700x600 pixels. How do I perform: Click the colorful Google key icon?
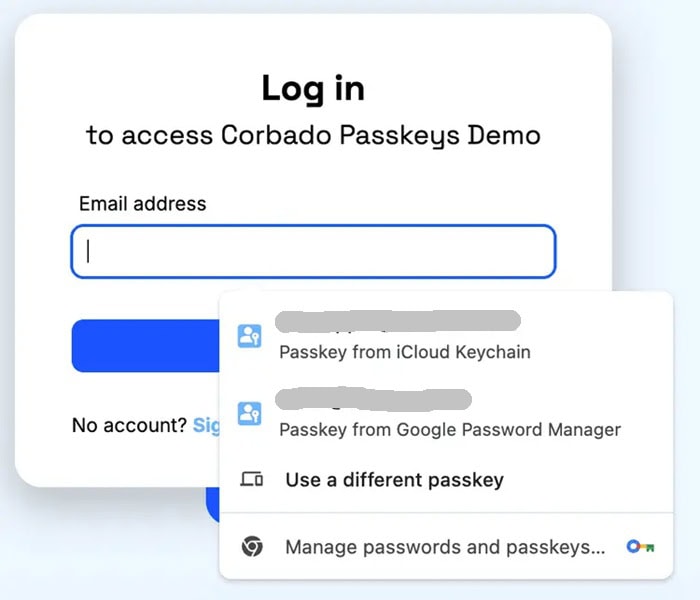coord(640,546)
